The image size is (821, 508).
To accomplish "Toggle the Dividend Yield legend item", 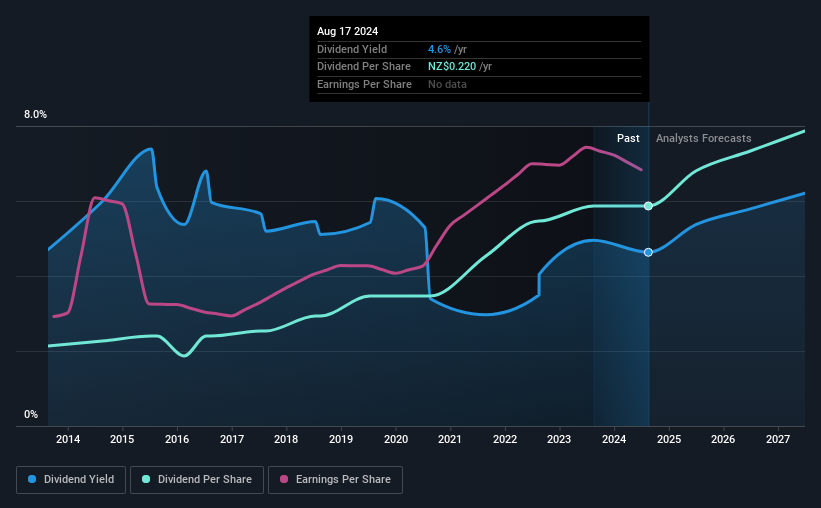I will click(71, 480).
